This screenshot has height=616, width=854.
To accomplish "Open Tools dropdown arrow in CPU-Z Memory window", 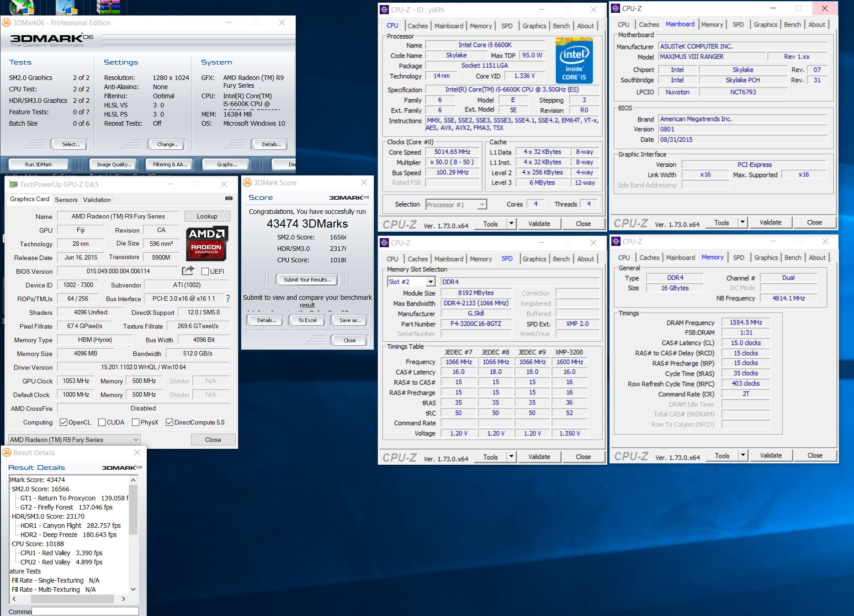I will click(x=743, y=456).
